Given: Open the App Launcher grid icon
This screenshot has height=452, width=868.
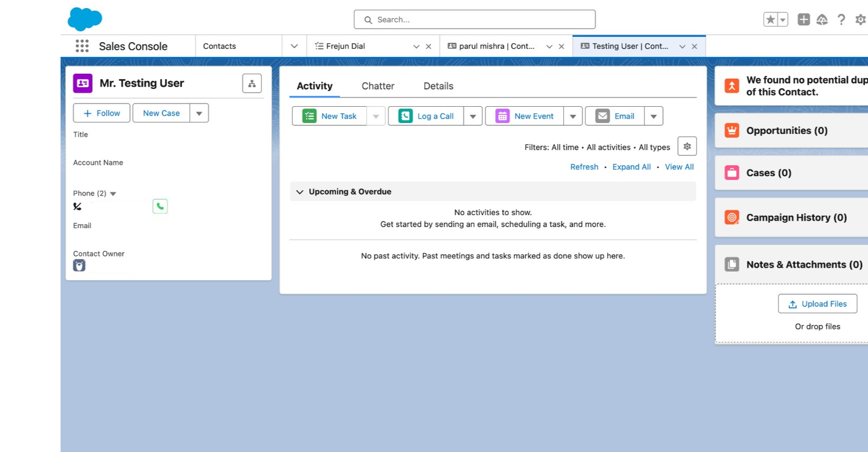Looking at the screenshot, I should [x=82, y=46].
